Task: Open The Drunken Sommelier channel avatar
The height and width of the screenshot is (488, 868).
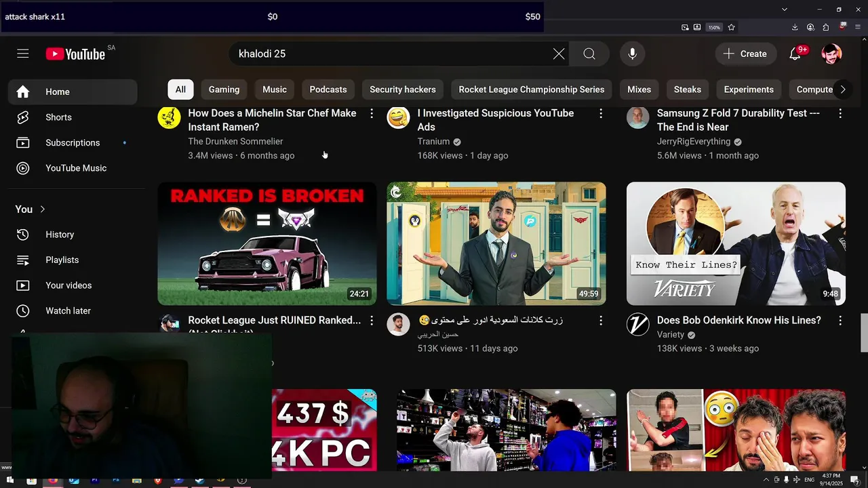Action: 169,117
